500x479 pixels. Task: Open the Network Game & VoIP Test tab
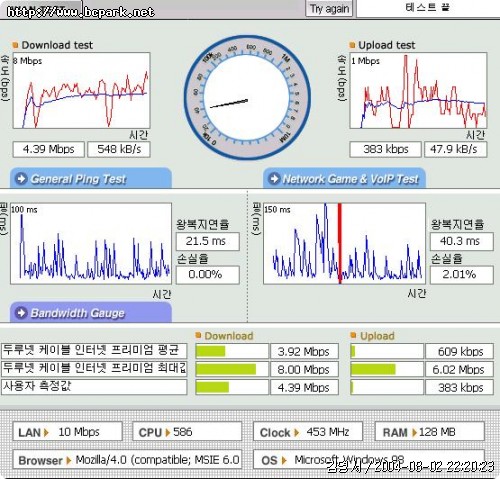coord(344,179)
